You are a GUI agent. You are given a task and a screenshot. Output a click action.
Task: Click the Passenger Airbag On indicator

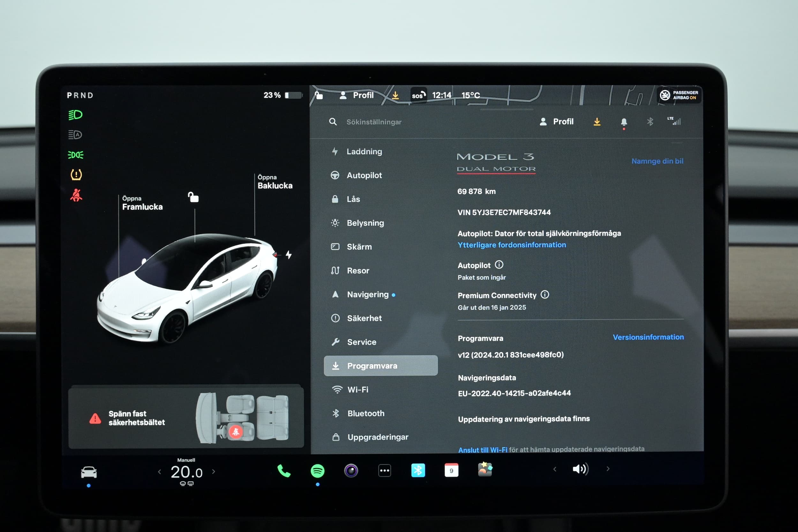[679, 95]
